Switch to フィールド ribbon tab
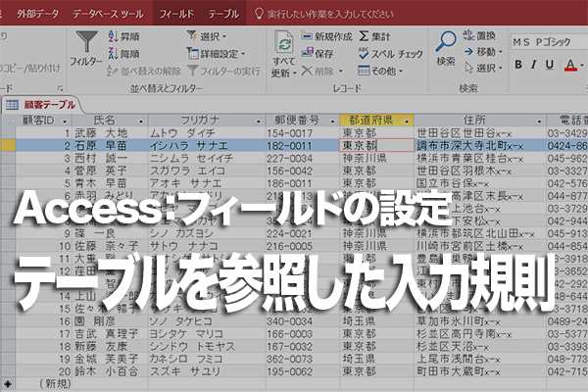Screen dimensions: 588x392 pos(176,14)
